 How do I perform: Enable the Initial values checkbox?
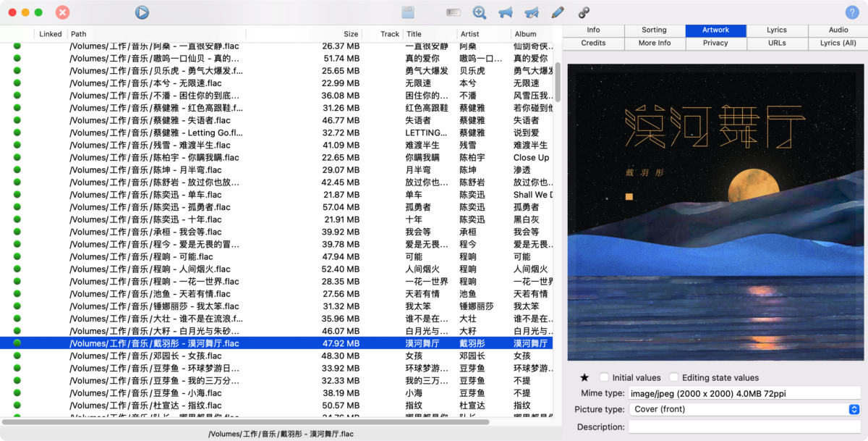click(604, 377)
